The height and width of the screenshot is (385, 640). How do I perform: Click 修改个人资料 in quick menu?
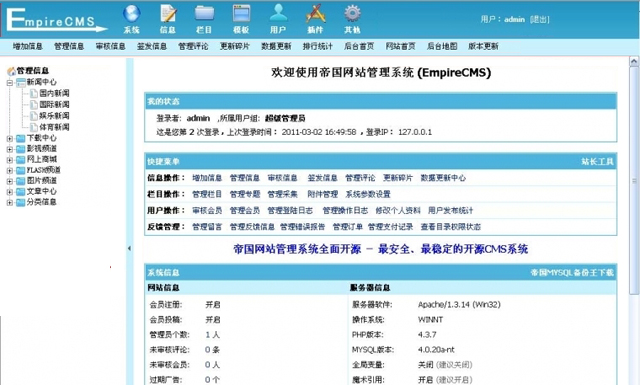click(398, 211)
